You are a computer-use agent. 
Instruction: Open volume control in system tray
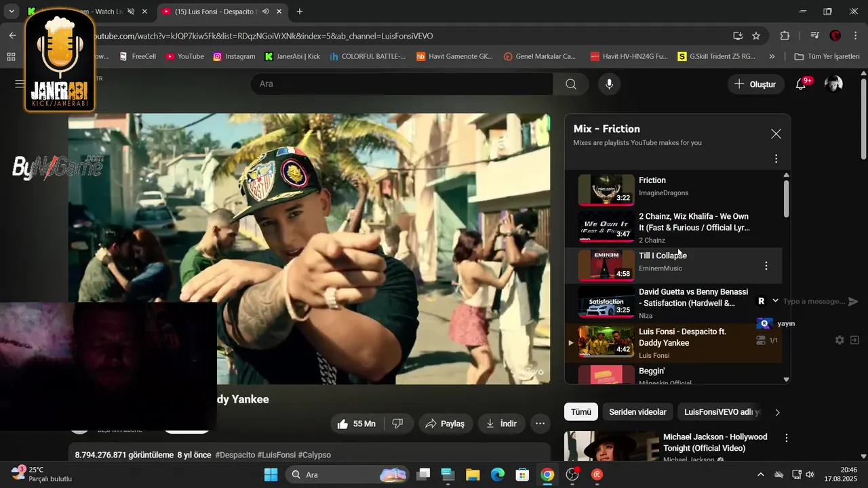click(810, 474)
